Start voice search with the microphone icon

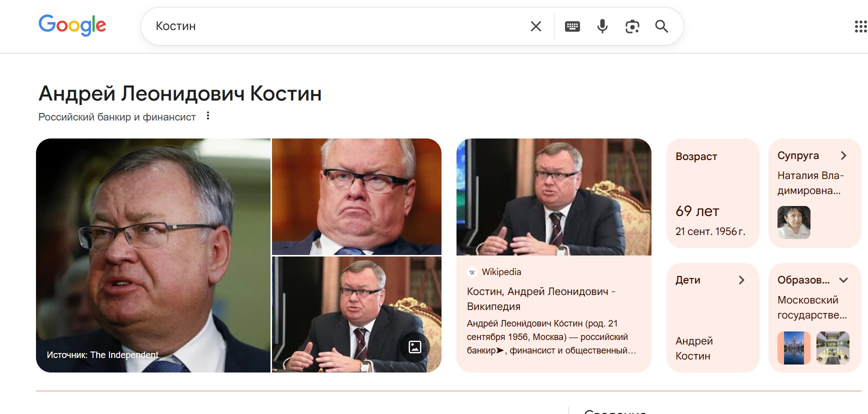pos(602,26)
